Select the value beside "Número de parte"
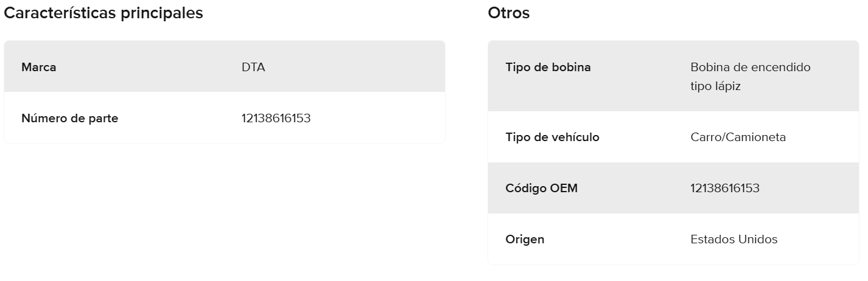 [276, 119]
